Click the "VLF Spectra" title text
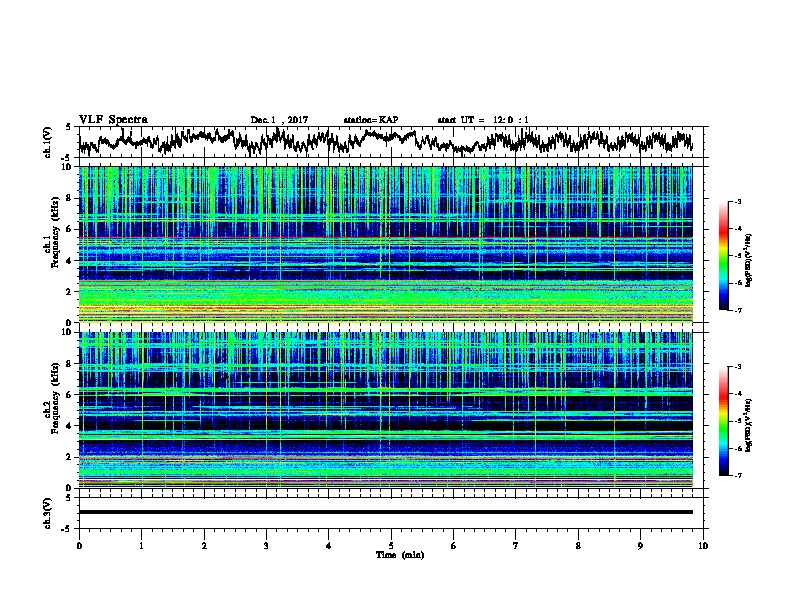Viewport: 792px width, 612px height. coord(113,120)
